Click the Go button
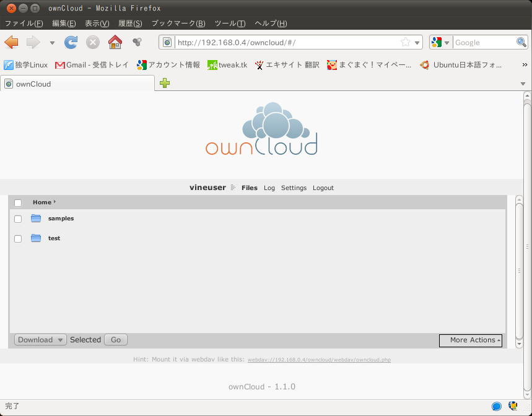Image resolution: width=532 pixels, height=416 pixels. point(116,340)
